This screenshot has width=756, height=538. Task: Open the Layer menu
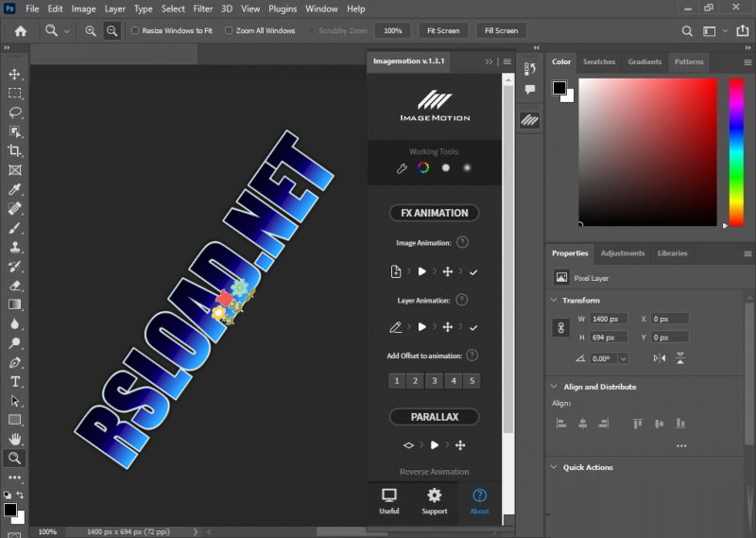114,9
